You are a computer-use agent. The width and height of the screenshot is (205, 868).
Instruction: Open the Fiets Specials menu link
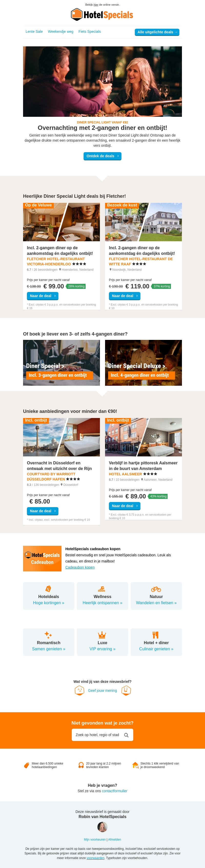(90, 32)
